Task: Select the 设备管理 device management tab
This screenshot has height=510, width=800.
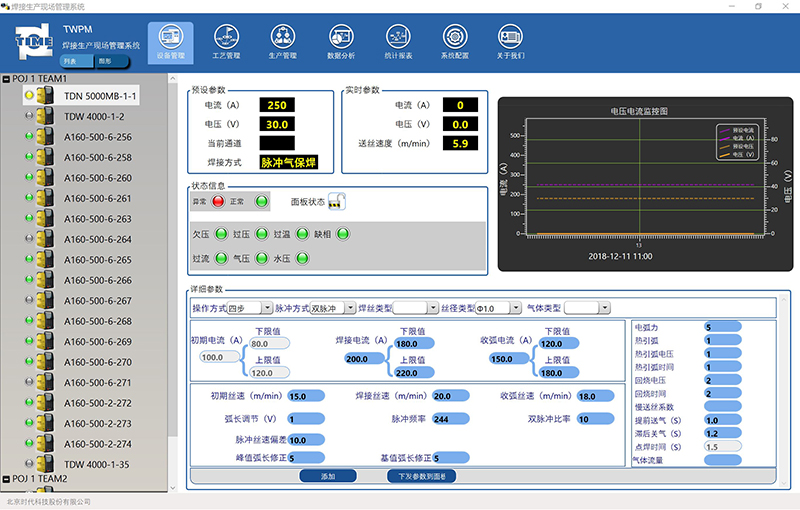Action: click(171, 41)
